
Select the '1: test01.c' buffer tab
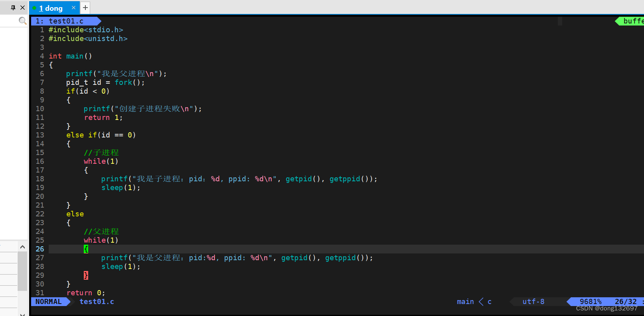click(64, 21)
